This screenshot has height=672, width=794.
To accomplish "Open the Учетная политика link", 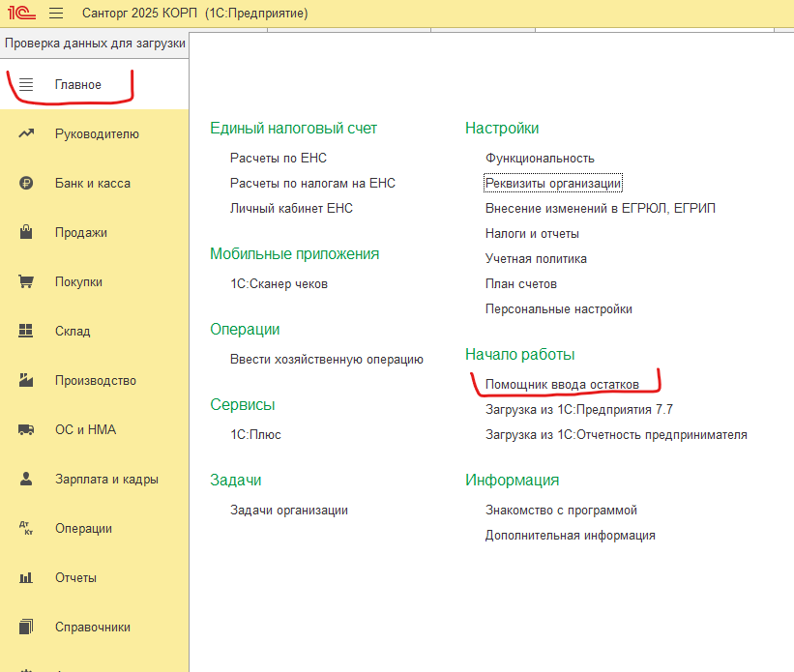I will coord(536,259).
